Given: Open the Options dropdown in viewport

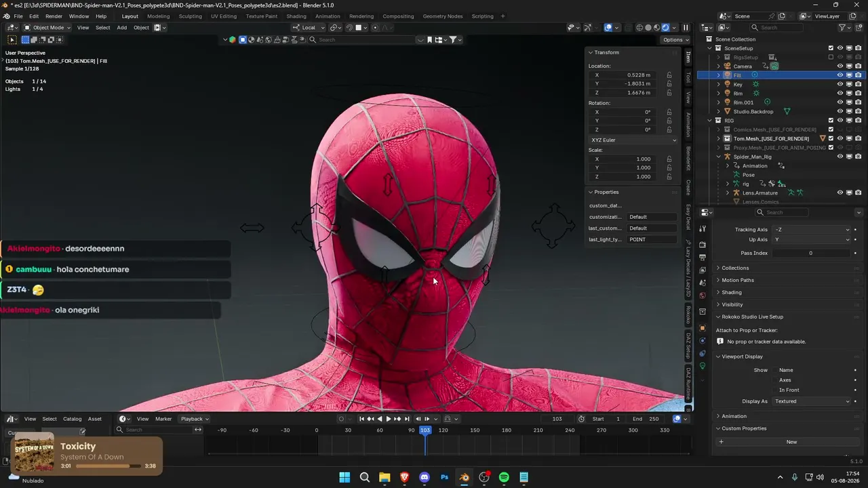Looking at the screenshot, I should click(x=675, y=40).
